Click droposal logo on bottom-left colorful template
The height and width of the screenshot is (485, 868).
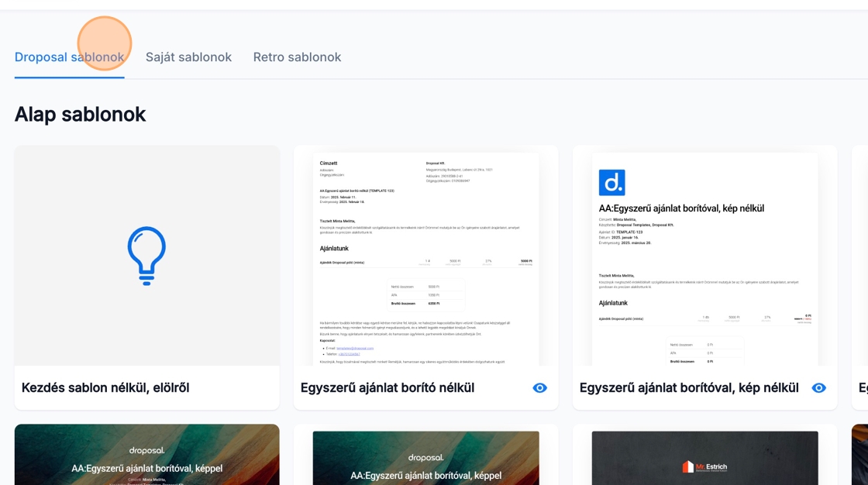pyautogui.click(x=146, y=450)
